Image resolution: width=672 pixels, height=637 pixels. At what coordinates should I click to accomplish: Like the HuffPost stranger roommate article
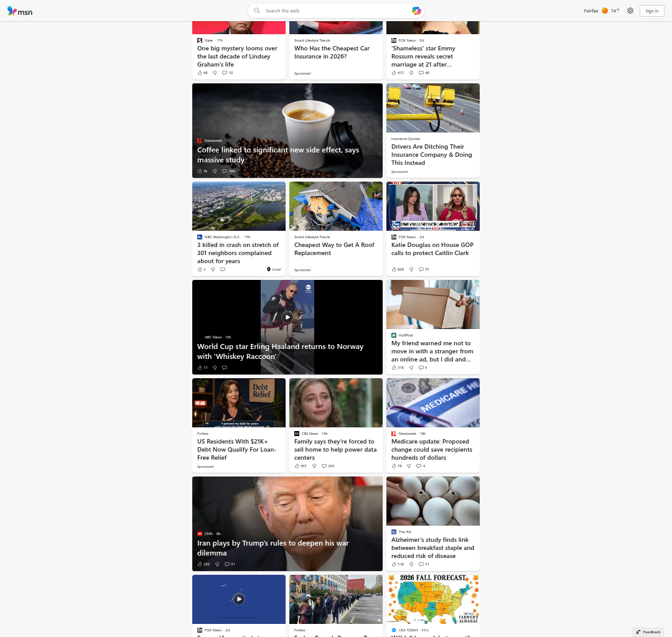coord(397,368)
